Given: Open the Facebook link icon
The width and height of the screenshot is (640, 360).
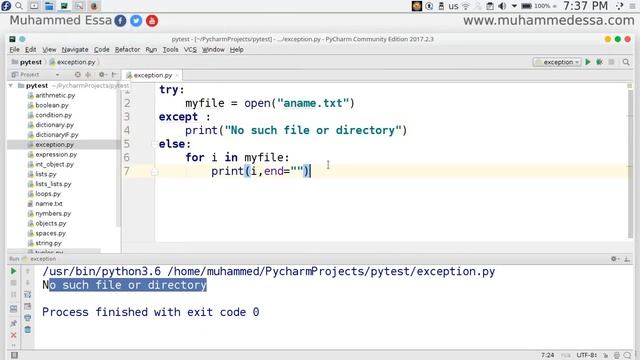Looking at the screenshot, I should click(x=120, y=20).
